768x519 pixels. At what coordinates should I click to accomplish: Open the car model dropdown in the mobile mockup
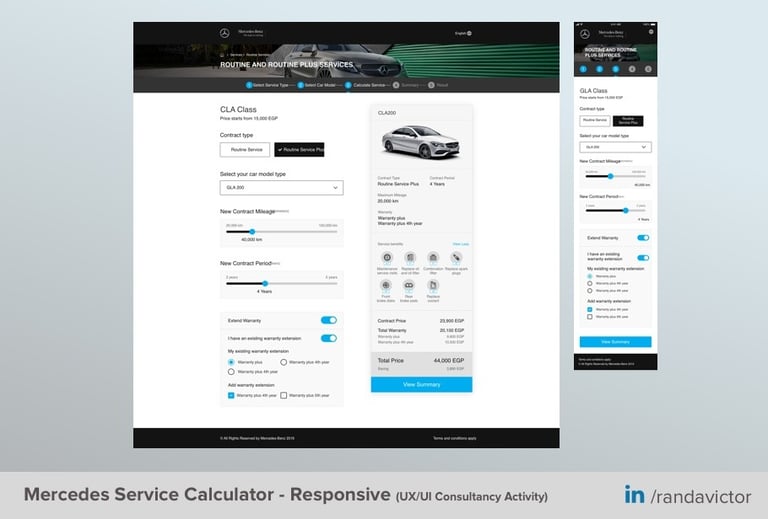tap(616, 147)
